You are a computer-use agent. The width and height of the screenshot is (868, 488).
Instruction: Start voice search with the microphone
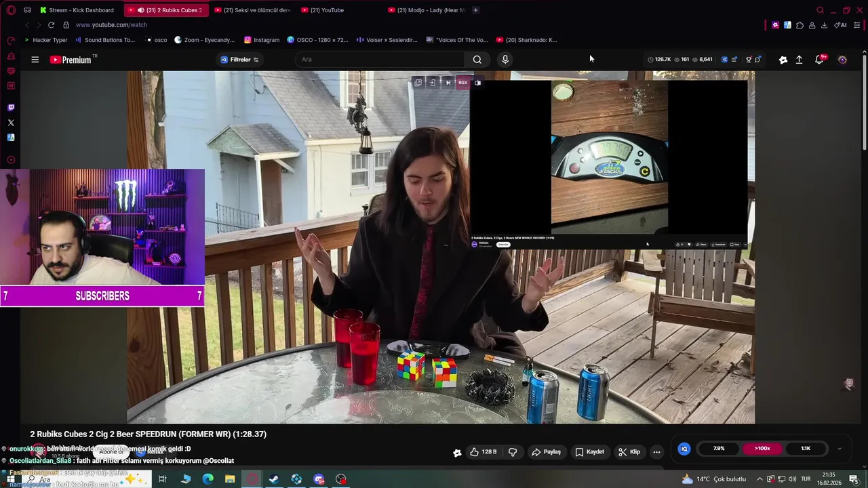[505, 60]
